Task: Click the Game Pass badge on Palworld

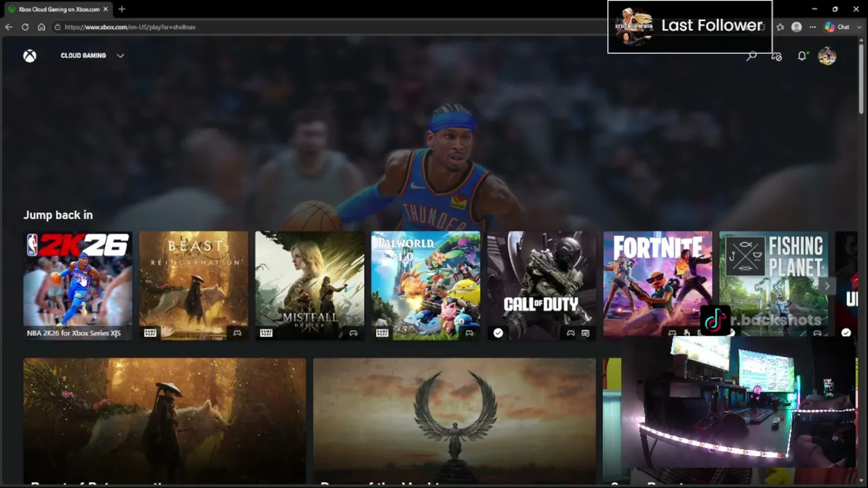Action: 382,333
